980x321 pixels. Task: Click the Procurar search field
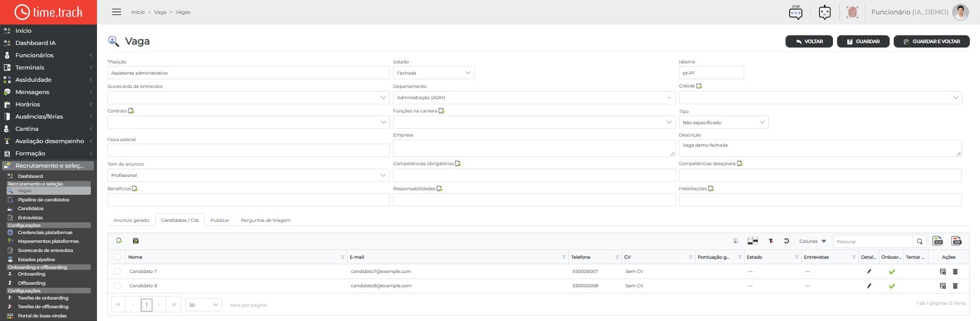[873, 241]
